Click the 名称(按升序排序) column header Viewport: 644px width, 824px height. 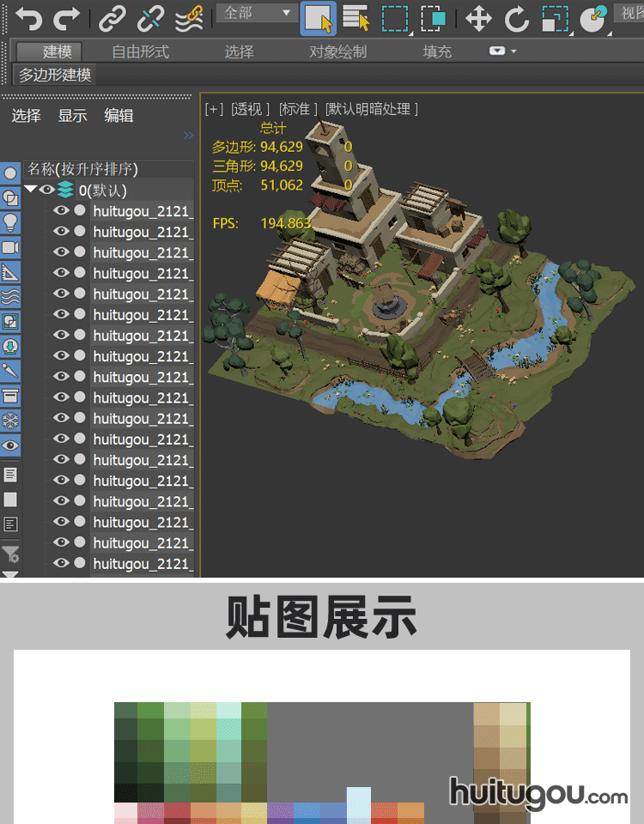point(83,169)
